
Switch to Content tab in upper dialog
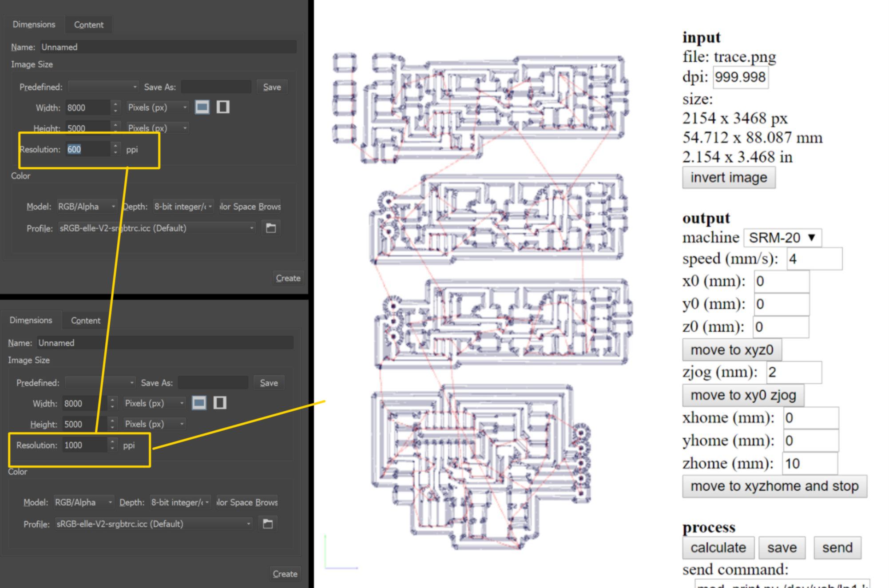click(88, 25)
